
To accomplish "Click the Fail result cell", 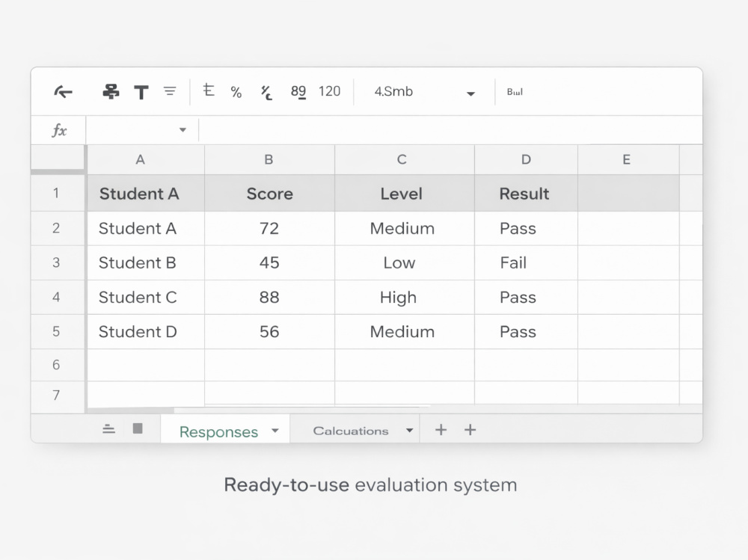I will click(x=526, y=263).
